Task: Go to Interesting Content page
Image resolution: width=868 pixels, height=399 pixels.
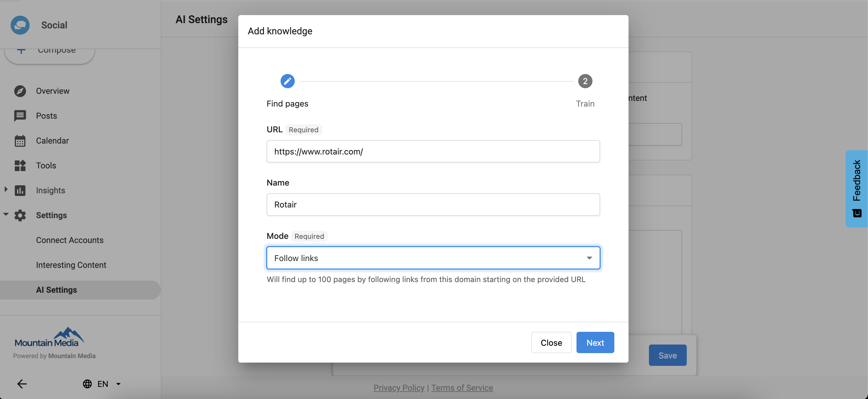Action: [x=71, y=265]
